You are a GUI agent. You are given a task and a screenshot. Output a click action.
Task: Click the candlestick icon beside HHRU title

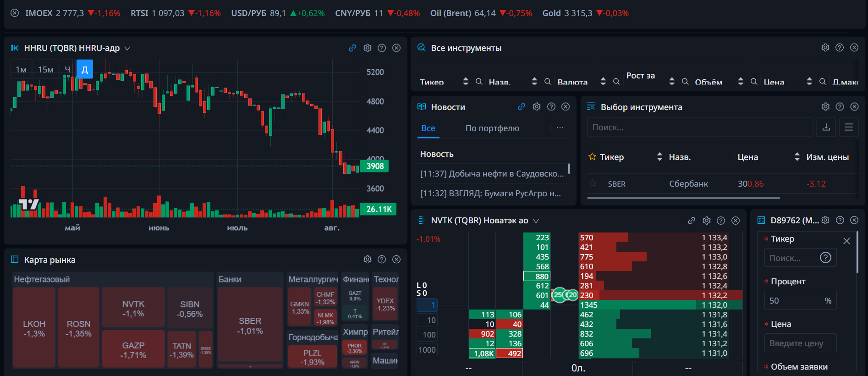point(15,48)
